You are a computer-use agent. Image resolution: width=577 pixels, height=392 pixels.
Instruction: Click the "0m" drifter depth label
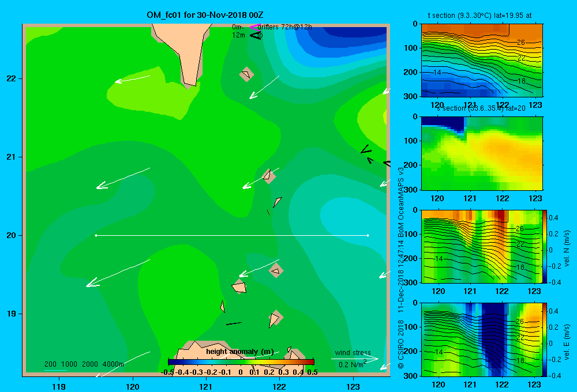tap(237, 27)
